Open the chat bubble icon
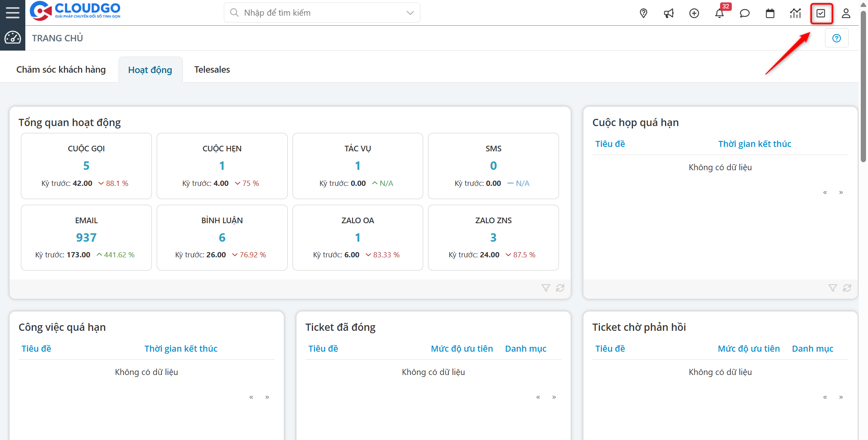The height and width of the screenshot is (440, 868). click(x=745, y=13)
